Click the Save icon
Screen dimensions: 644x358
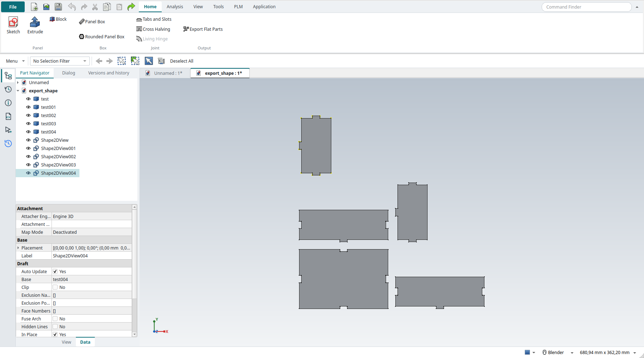coord(58,7)
